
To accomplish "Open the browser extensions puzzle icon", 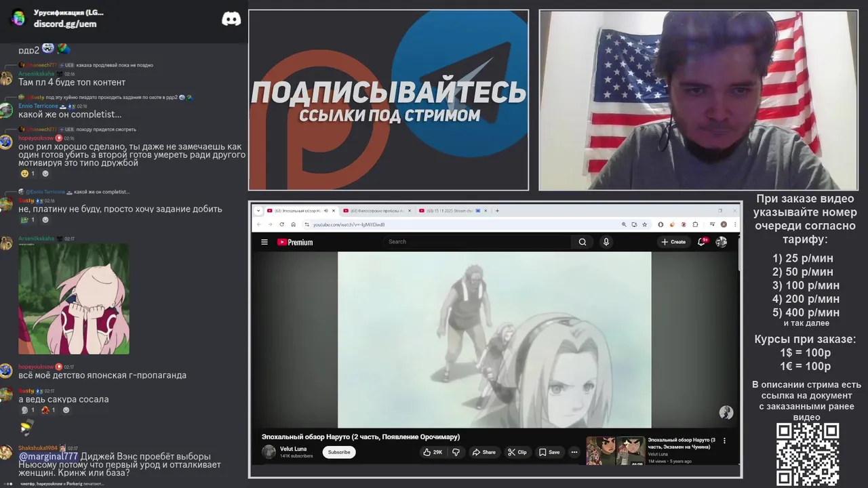I will pyautogui.click(x=695, y=224).
